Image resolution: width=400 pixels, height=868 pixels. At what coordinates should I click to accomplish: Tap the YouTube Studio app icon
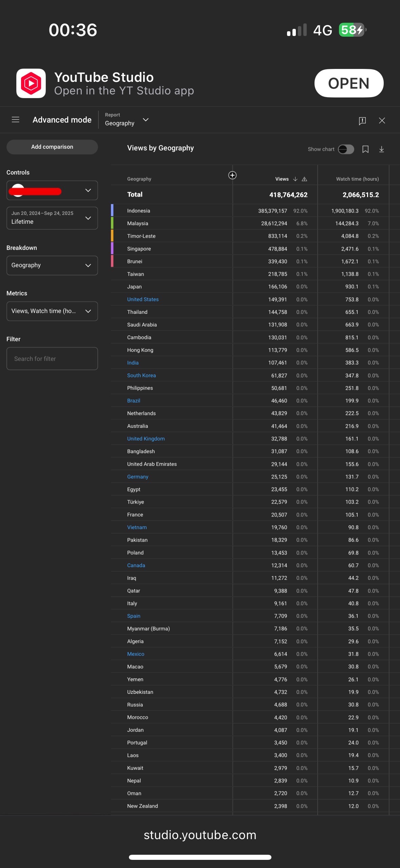coord(31,84)
